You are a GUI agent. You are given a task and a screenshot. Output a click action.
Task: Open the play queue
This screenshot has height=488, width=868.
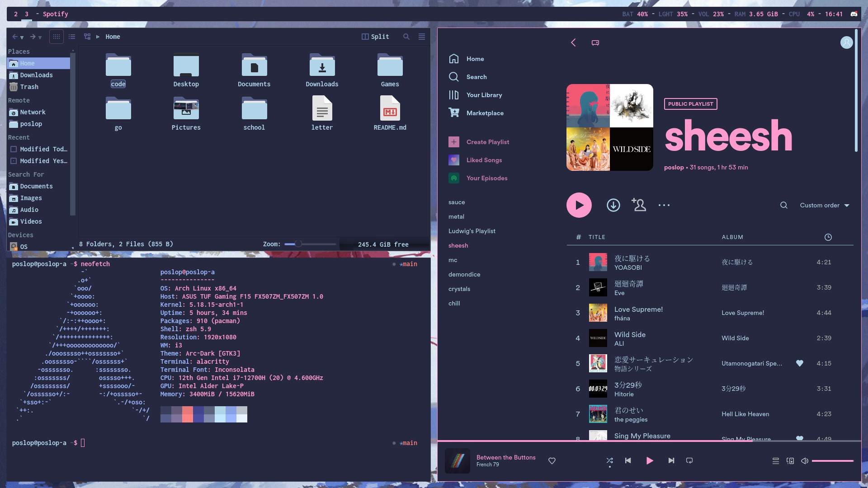click(775, 461)
